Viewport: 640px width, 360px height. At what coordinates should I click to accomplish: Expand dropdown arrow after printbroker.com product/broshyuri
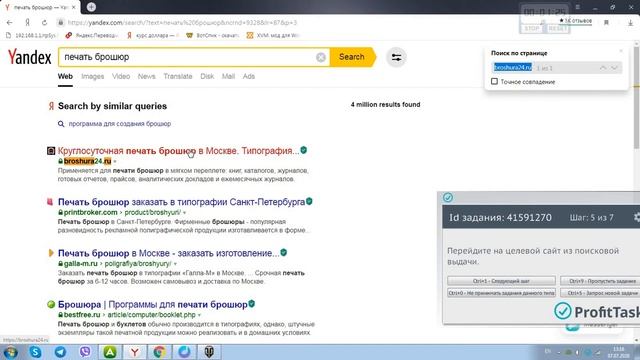tap(184, 213)
